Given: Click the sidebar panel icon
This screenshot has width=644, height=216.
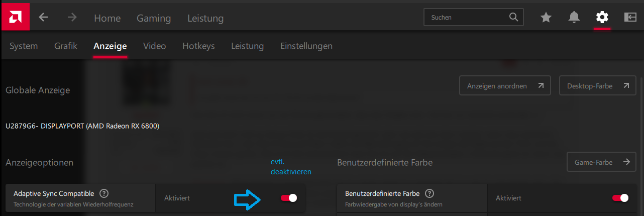Looking at the screenshot, I should point(630,18).
